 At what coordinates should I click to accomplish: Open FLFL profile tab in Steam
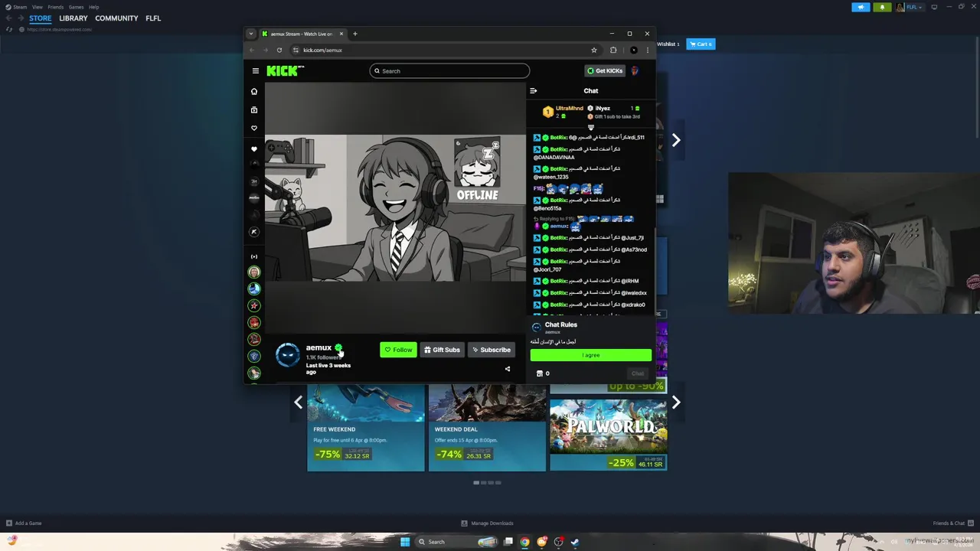(153, 18)
